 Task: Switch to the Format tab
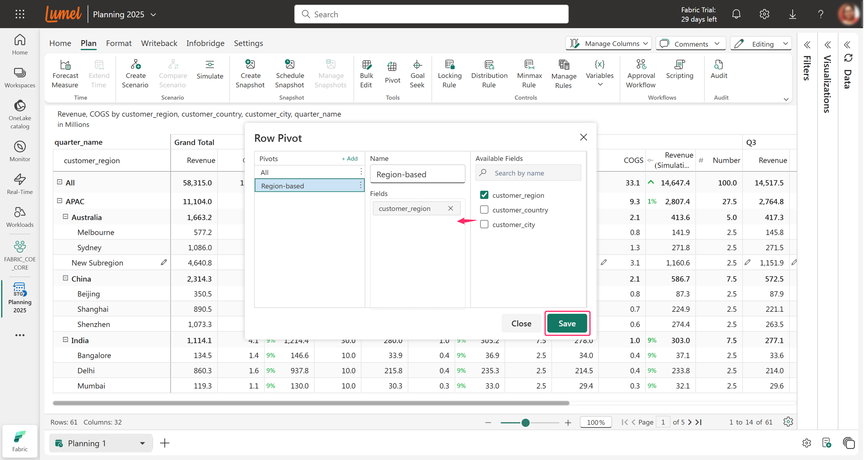119,43
